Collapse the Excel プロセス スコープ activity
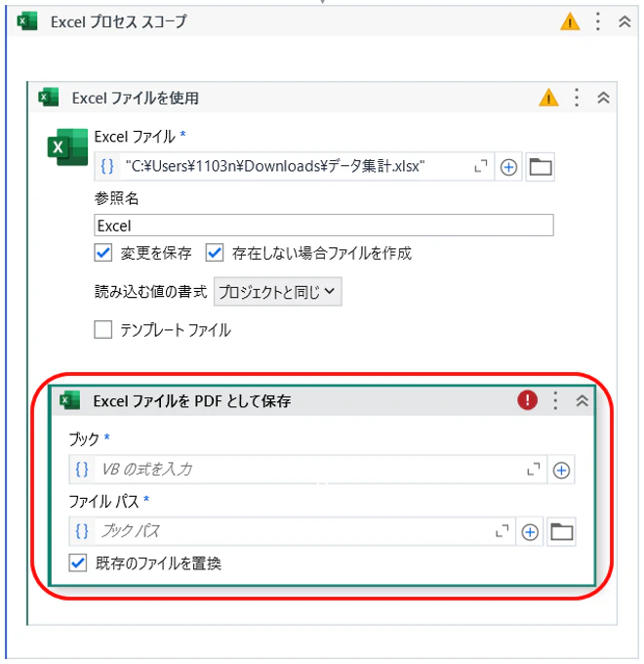 [x=624, y=21]
